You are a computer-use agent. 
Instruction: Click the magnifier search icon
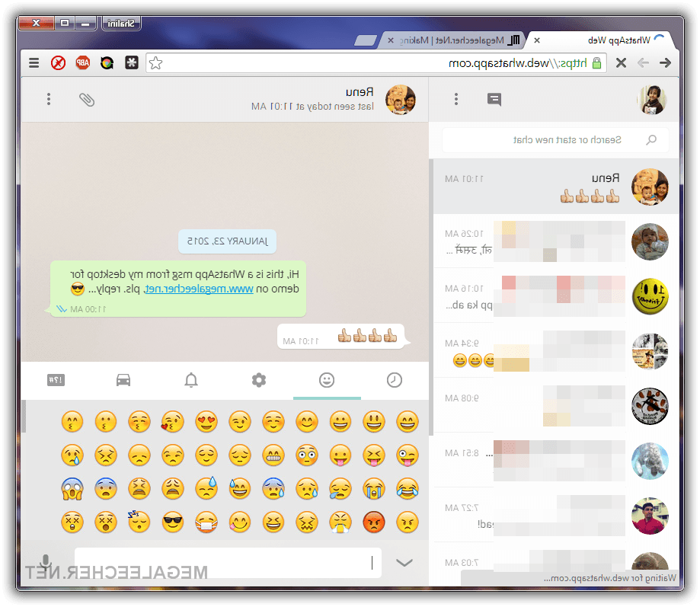[651, 140]
